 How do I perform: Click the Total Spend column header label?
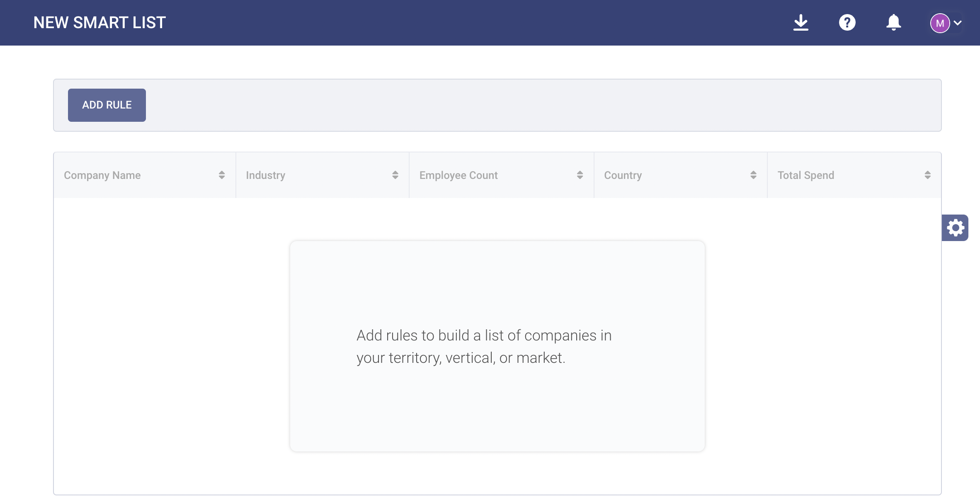(x=805, y=175)
